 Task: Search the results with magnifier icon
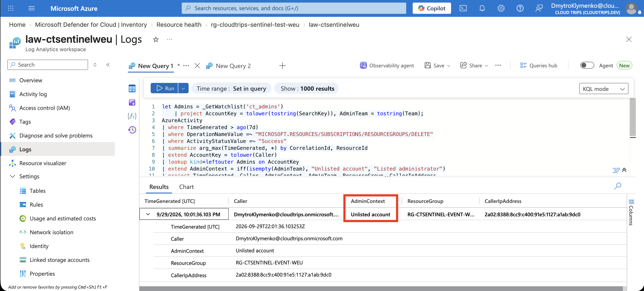click(617, 186)
